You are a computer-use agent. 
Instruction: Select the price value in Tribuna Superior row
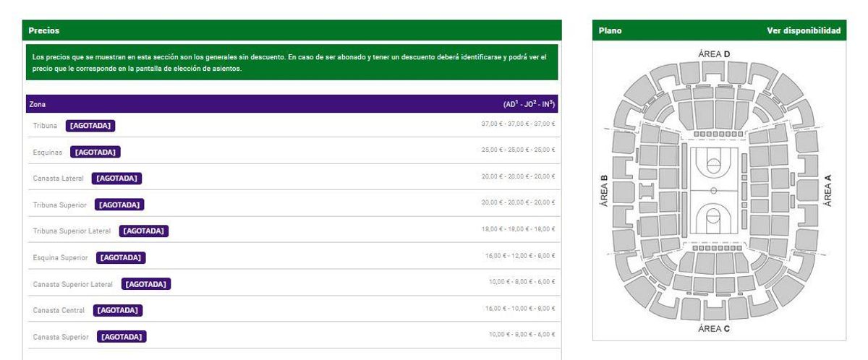519,202
